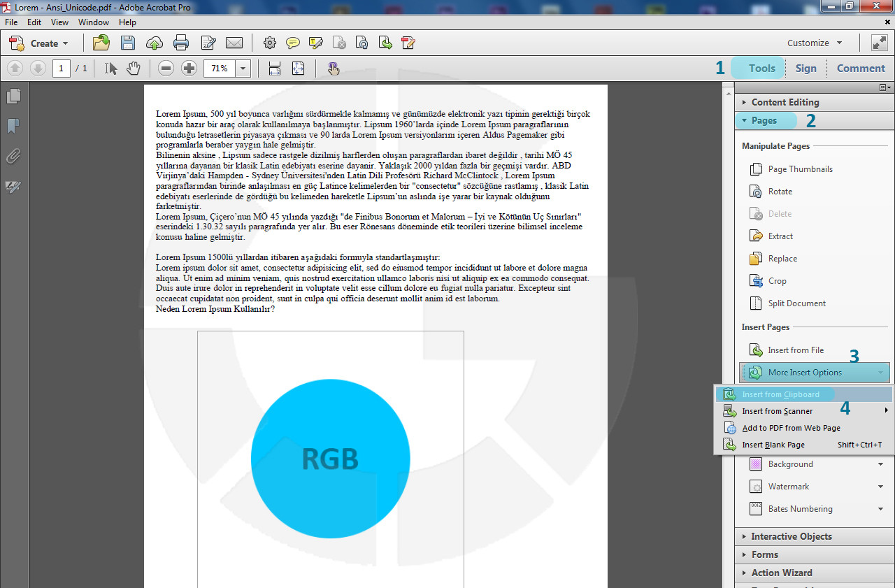Open the bookmarks sidebar panel
Screen dimensions: 895x588
tap(13, 126)
